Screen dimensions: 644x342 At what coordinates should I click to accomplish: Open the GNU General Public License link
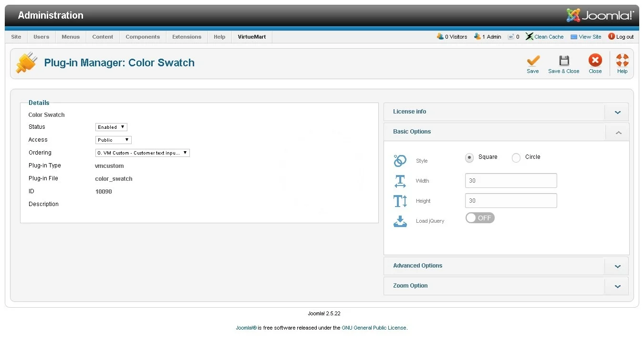pos(374,328)
